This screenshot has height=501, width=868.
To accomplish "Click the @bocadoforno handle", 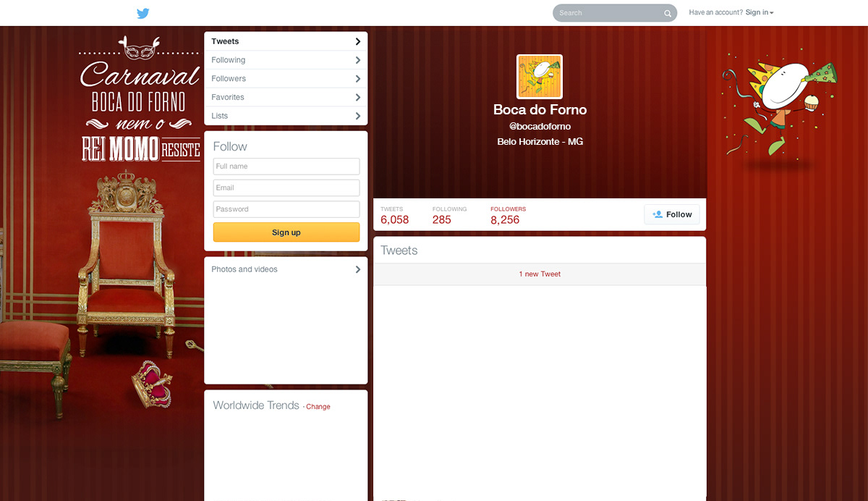I will click(540, 127).
